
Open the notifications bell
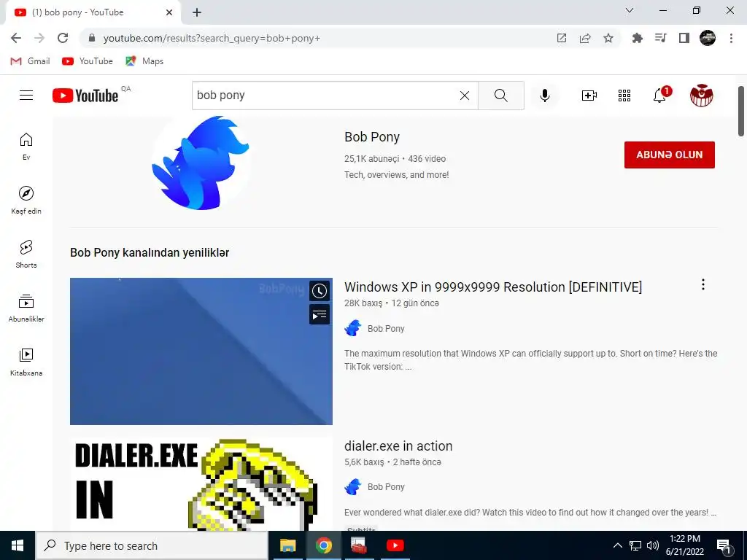[659, 96]
